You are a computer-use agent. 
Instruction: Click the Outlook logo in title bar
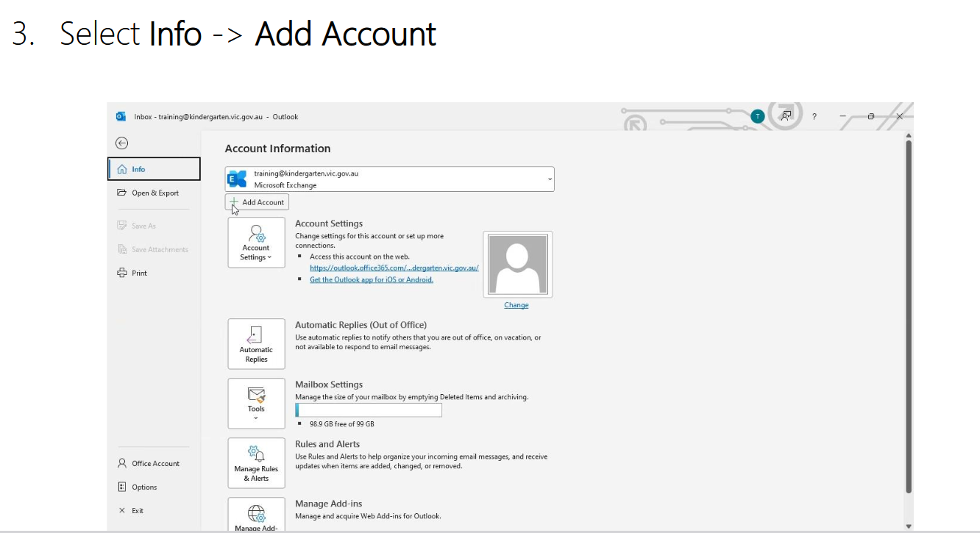121,116
